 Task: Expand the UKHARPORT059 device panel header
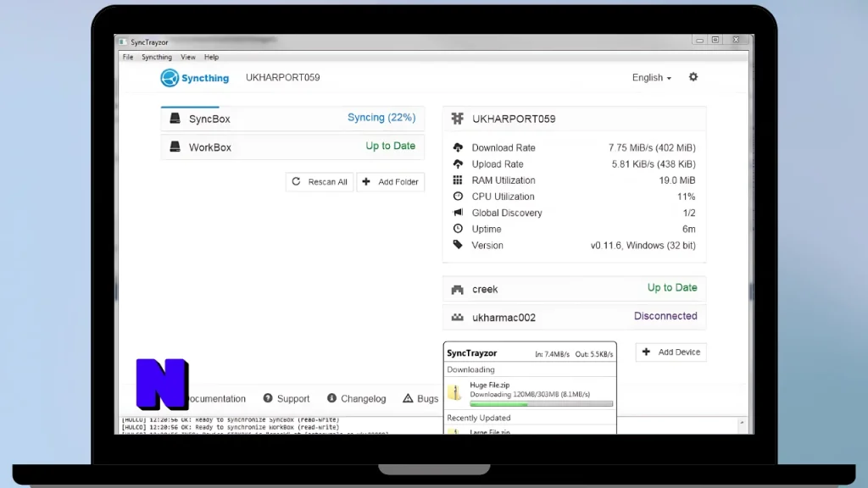[x=574, y=119]
